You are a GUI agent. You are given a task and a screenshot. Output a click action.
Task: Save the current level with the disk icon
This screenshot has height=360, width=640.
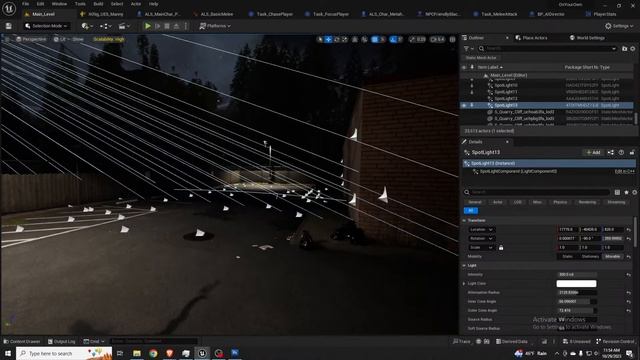tap(9, 26)
